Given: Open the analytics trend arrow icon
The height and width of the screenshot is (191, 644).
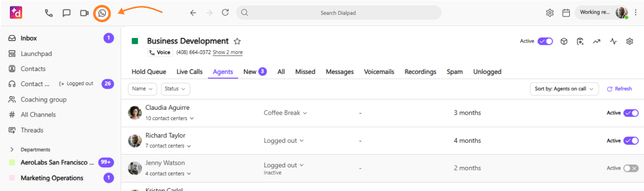Looking at the screenshot, I should 597,41.
